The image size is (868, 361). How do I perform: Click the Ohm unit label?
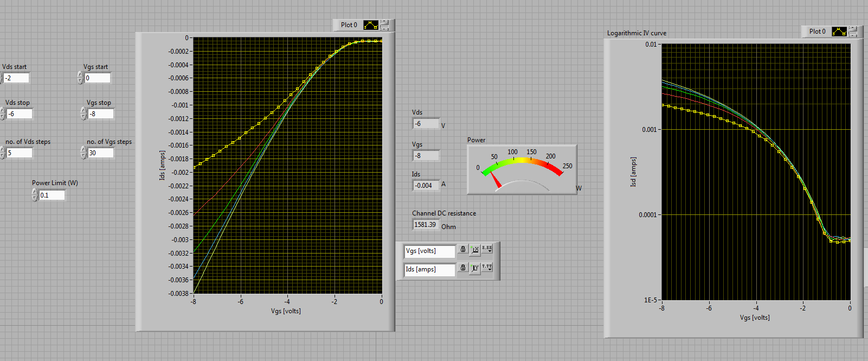click(448, 227)
